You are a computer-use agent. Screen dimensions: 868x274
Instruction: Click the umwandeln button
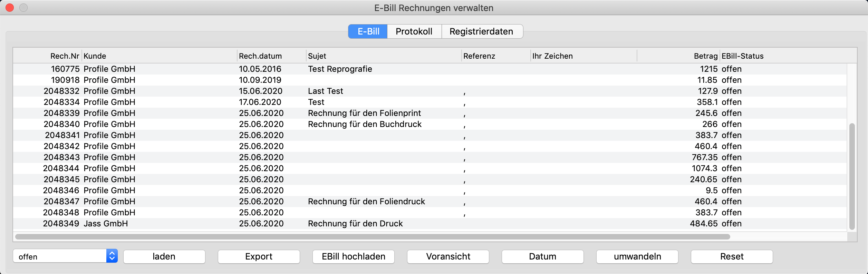coord(637,256)
